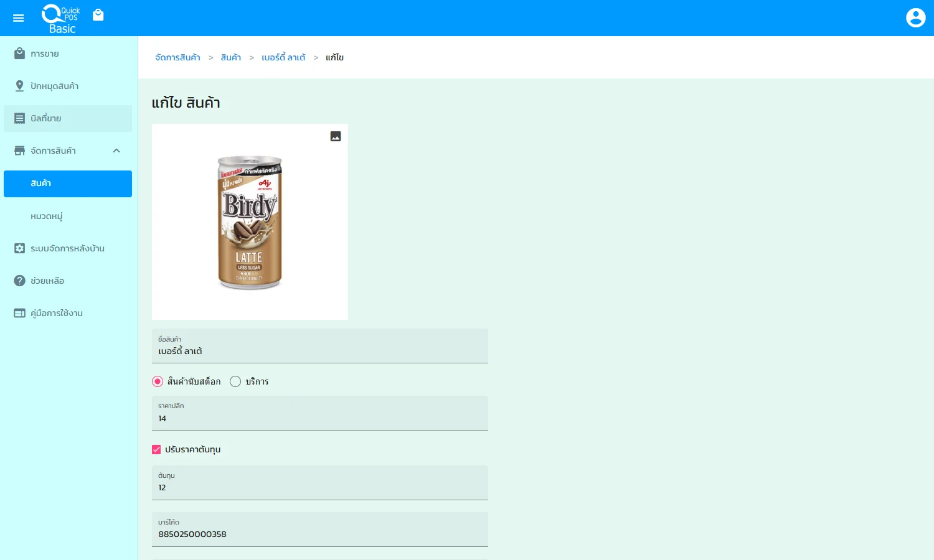This screenshot has width=934, height=560.
Task: Click the การขาย bag icon in sidebar
Action: click(19, 54)
